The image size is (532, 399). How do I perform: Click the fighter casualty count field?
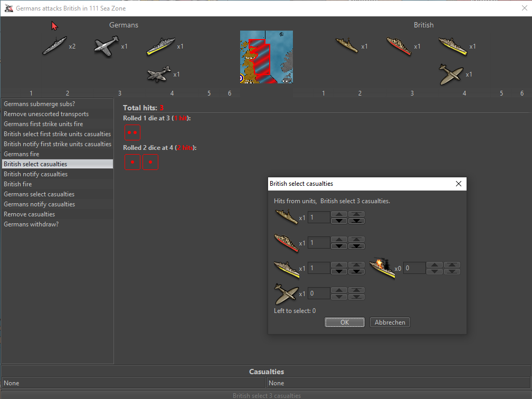pos(319,293)
